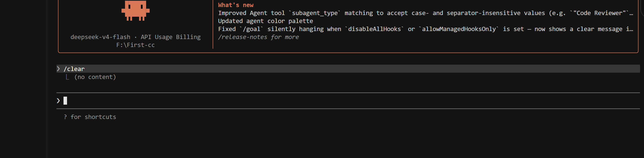Click the "? for shortcuts" hint
This screenshot has width=644, height=158.
click(90, 117)
